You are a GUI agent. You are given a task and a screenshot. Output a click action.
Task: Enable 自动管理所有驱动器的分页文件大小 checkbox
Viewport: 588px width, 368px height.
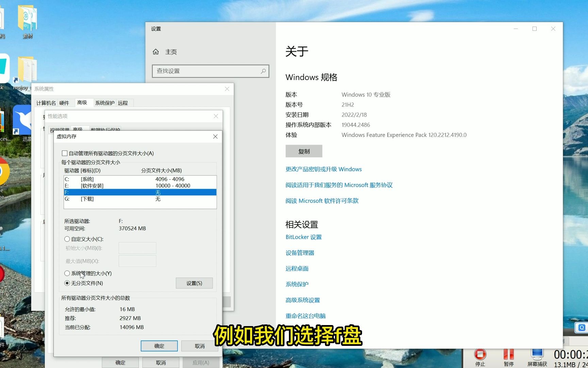point(64,153)
